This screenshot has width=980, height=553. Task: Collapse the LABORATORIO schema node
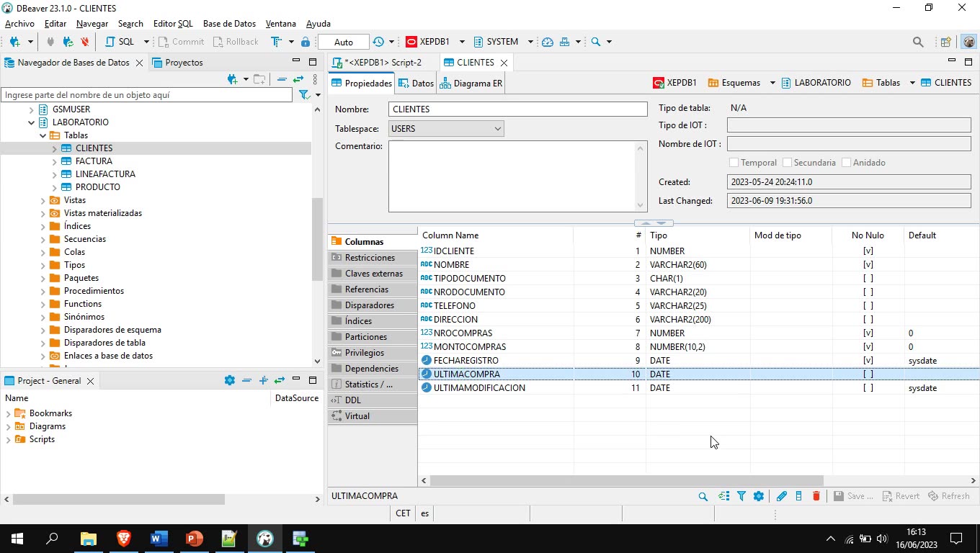31,122
